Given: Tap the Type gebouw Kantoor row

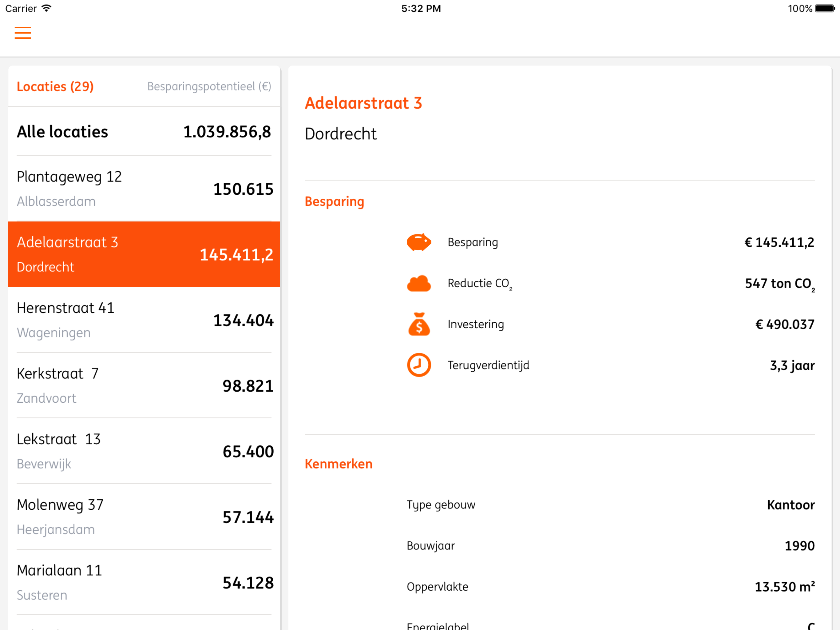Looking at the screenshot, I should pos(610,505).
